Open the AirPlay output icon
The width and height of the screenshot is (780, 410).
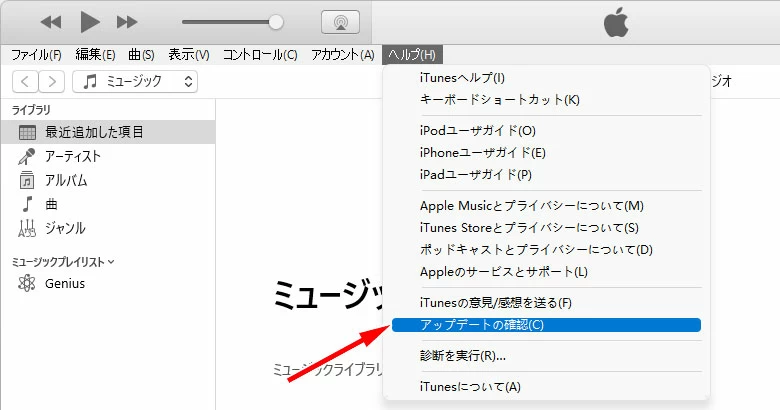[340, 22]
